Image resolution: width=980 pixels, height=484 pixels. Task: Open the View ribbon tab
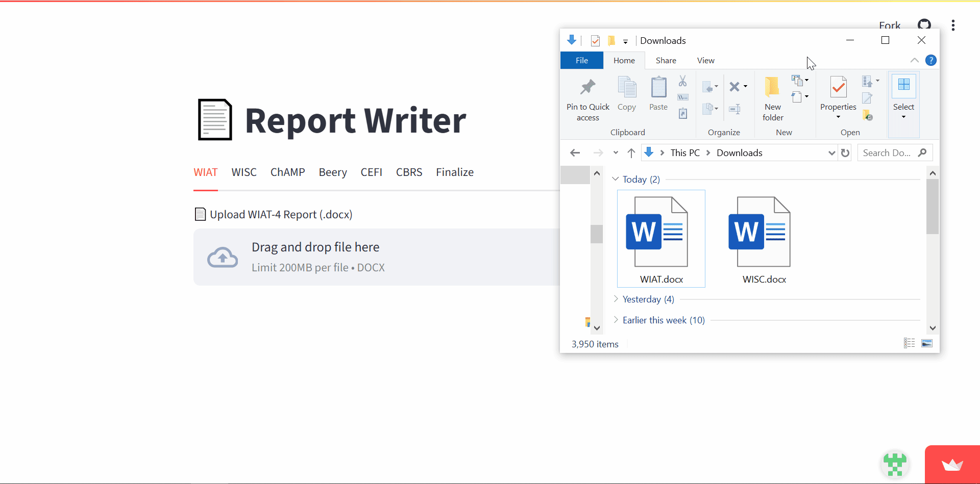(x=705, y=60)
